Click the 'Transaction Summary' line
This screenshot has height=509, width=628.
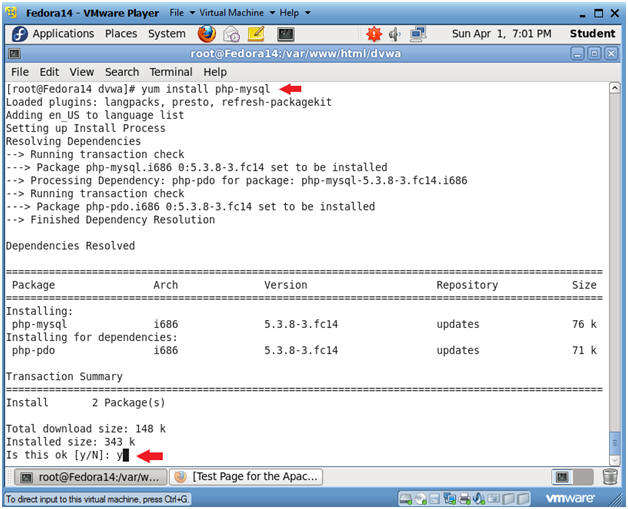click(64, 376)
